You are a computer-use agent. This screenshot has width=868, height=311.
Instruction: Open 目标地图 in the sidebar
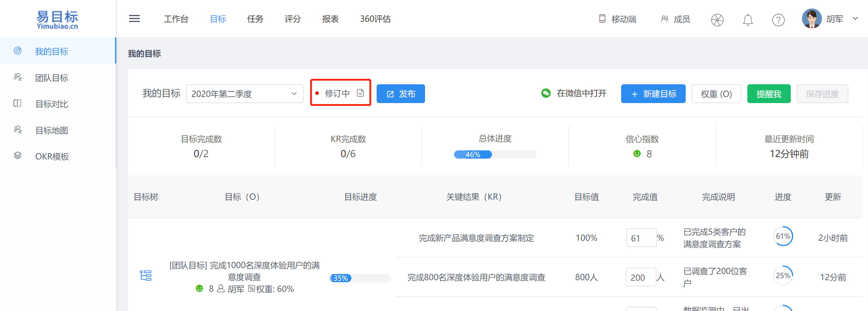click(x=58, y=130)
